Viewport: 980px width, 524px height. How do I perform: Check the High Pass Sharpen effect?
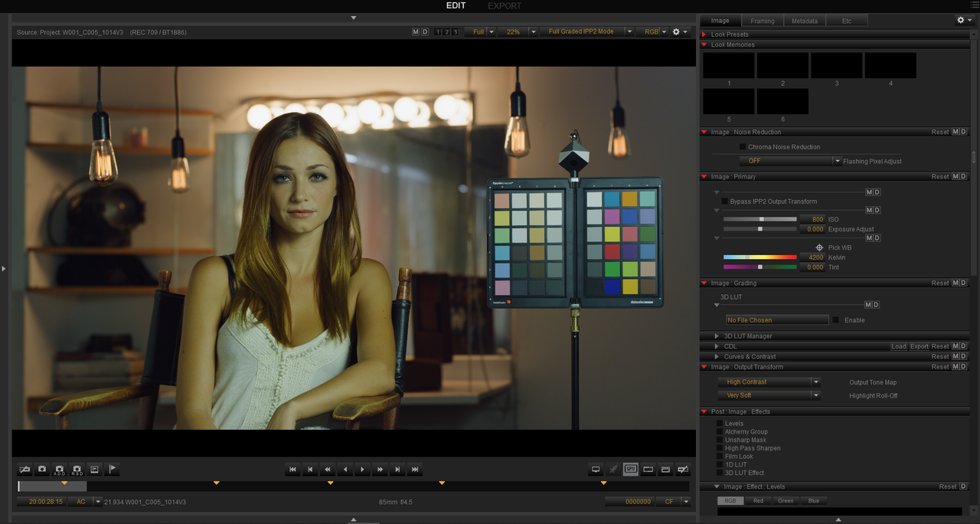pos(720,448)
